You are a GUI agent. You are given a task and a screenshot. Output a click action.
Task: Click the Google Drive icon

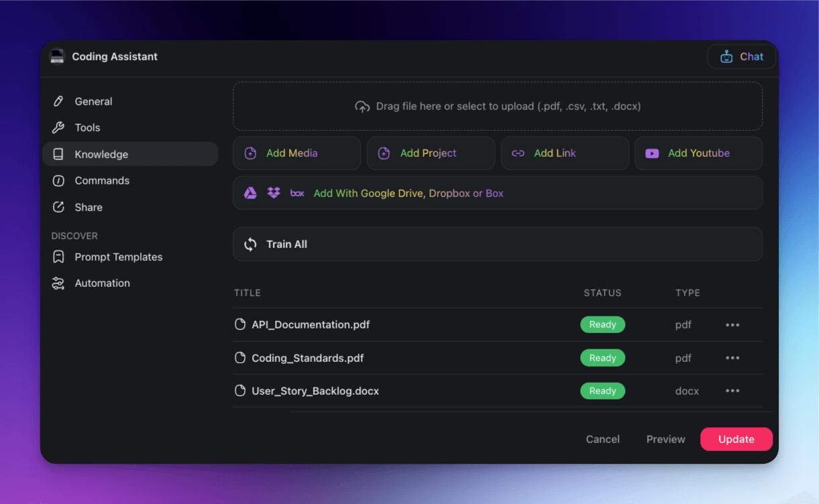click(250, 193)
